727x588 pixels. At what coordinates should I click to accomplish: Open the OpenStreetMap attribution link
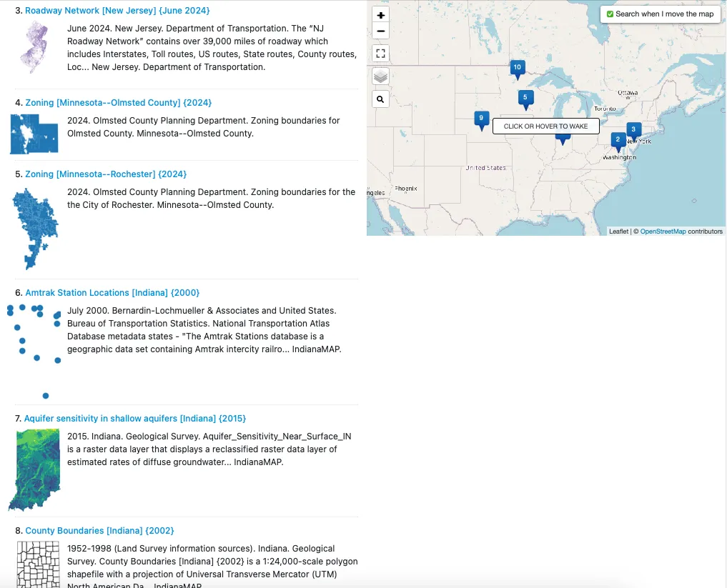[x=663, y=231]
